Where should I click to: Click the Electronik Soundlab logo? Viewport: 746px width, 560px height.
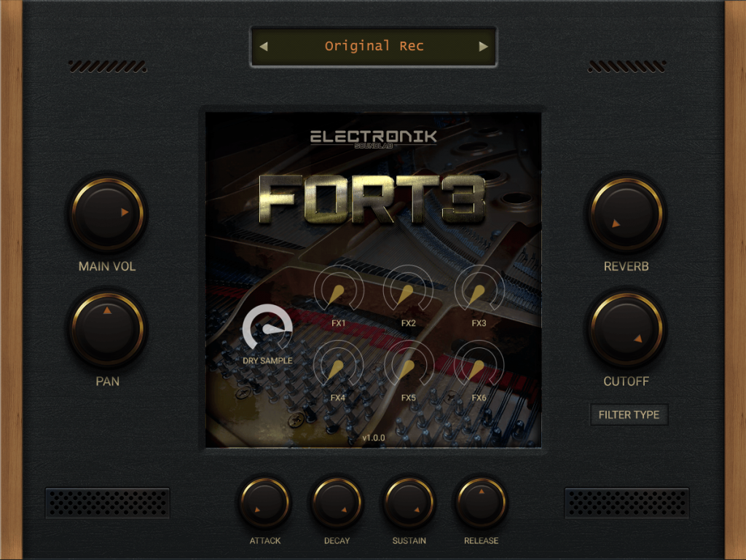[x=373, y=137]
